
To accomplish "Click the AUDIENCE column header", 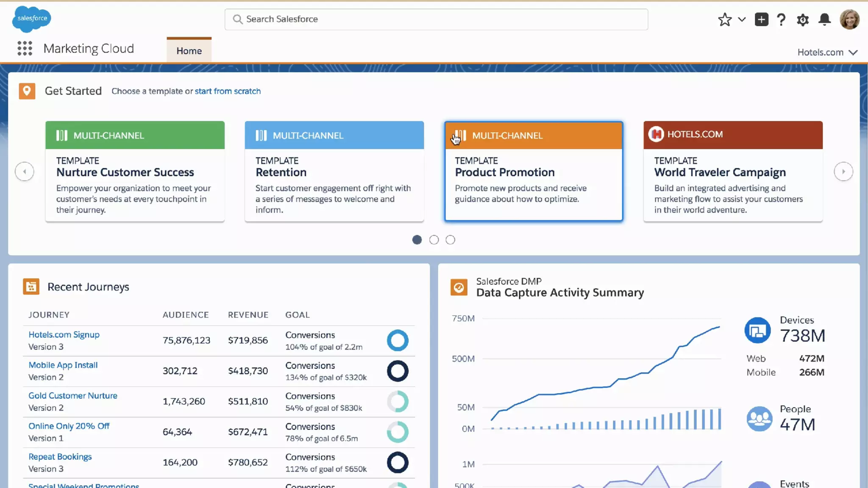I will pyautogui.click(x=186, y=315).
